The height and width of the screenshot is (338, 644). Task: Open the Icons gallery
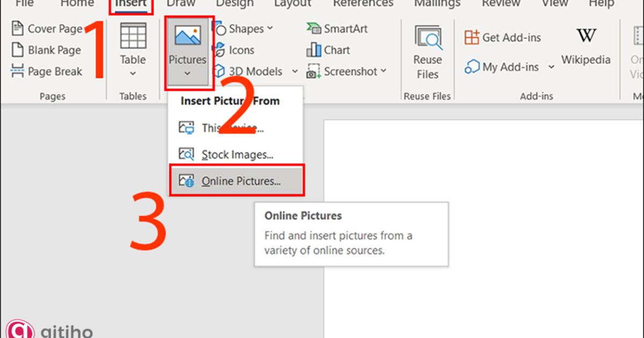(234, 50)
